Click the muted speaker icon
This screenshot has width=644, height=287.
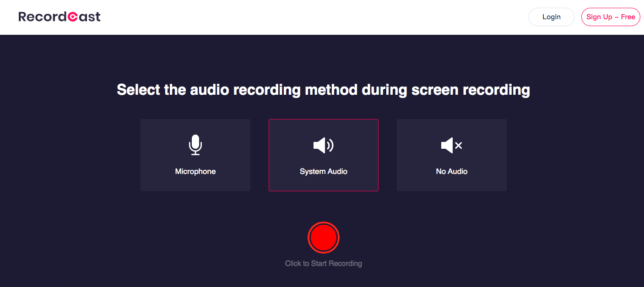(452, 146)
